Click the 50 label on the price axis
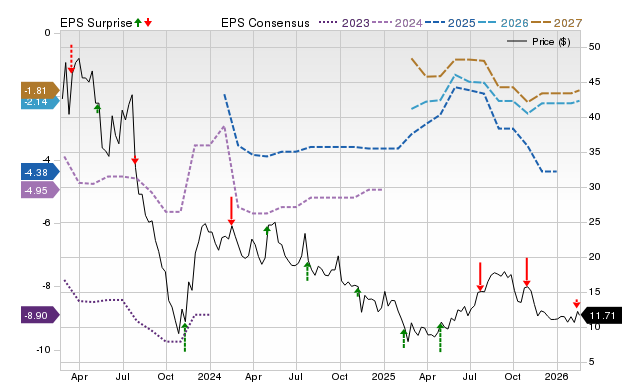Screen dimensions: 640x382 point(594,47)
